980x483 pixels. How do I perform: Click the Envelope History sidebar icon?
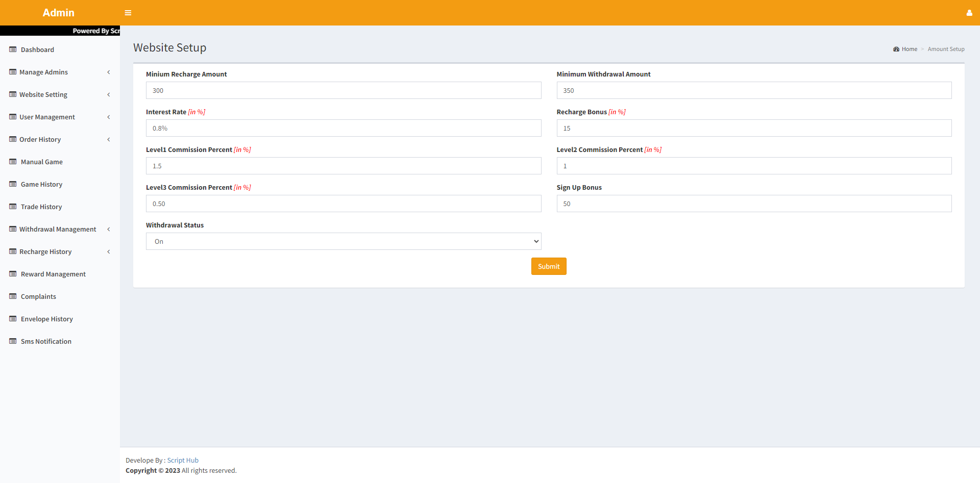pos(13,319)
